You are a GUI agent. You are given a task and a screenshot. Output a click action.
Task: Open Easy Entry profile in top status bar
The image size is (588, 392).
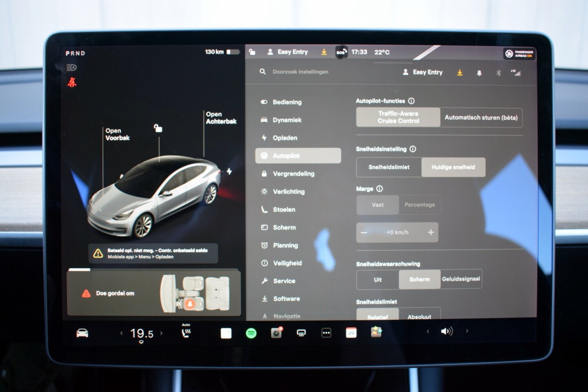pyautogui.click(x=288, y=52)
